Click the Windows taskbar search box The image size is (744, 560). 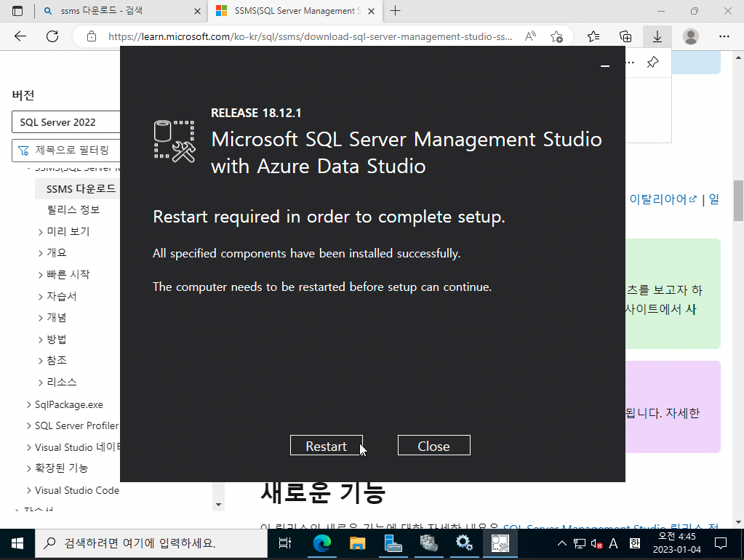(151, 544)
